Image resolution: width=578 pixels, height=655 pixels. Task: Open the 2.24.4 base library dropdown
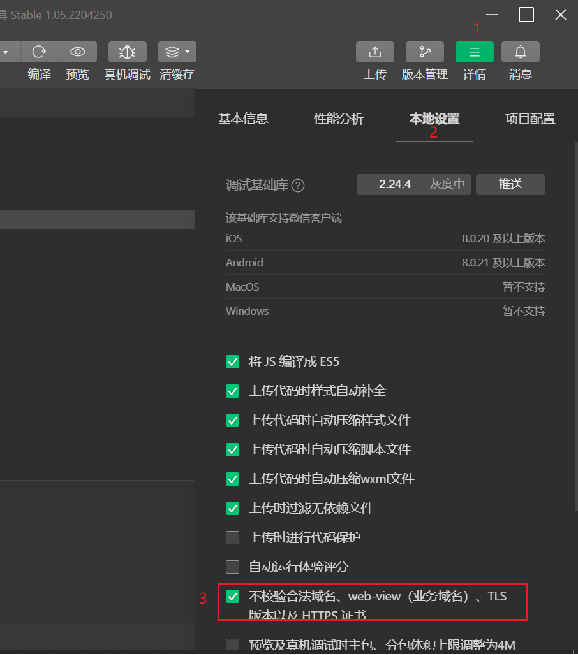click(x=413, y=184)
